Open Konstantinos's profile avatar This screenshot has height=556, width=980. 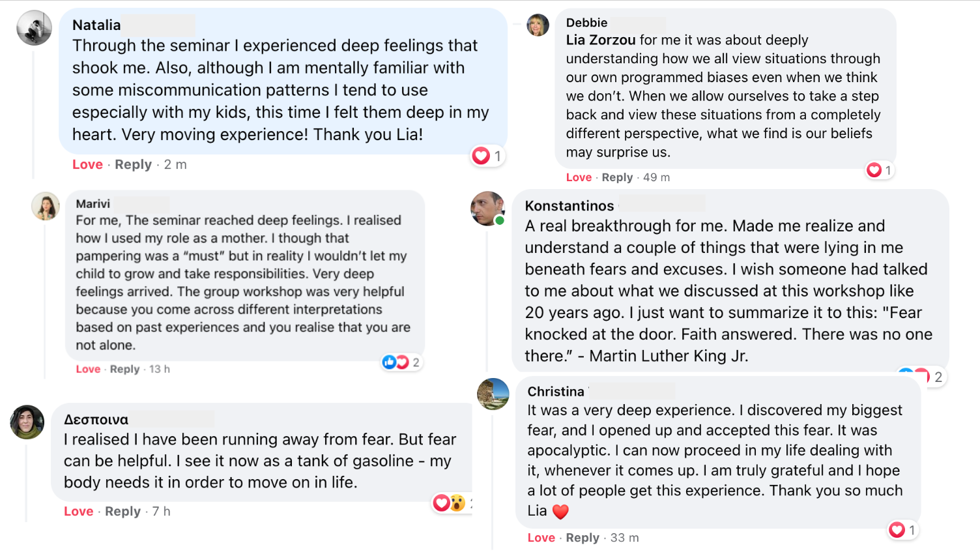click(487, 209)
